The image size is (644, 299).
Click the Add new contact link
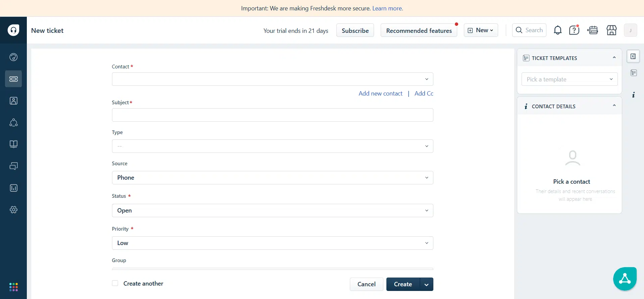(380, 94)
